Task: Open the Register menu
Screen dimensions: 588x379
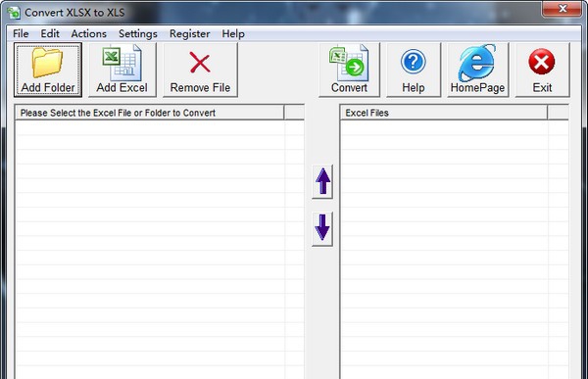Action: coord(190,33)
